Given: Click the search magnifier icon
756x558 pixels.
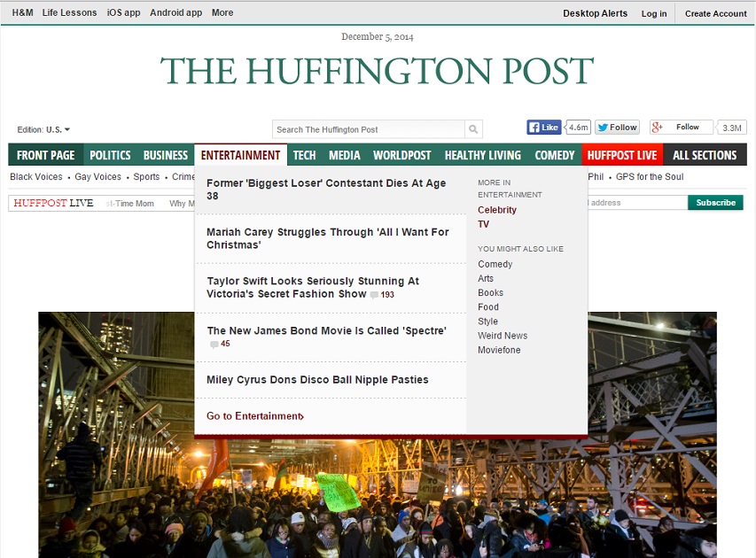Looking at the screenshot, I should 474,128.
